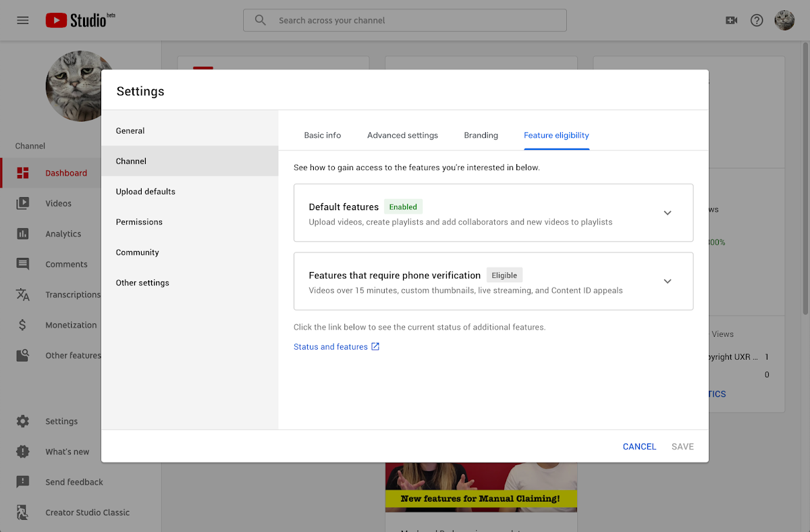Click the YouTube Studio logo
The width and height of the screenshot is (810, 532).
[x=80, y=20]
